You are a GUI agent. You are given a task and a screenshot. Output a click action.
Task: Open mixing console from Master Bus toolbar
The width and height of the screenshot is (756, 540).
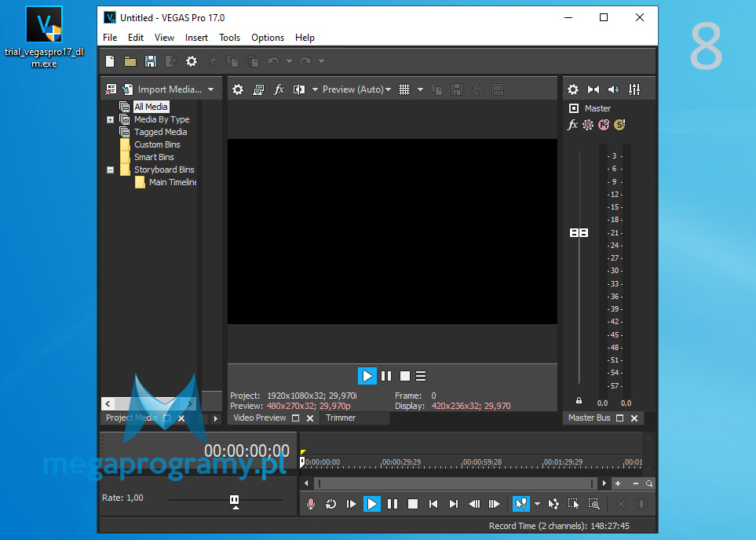point(634,89)
